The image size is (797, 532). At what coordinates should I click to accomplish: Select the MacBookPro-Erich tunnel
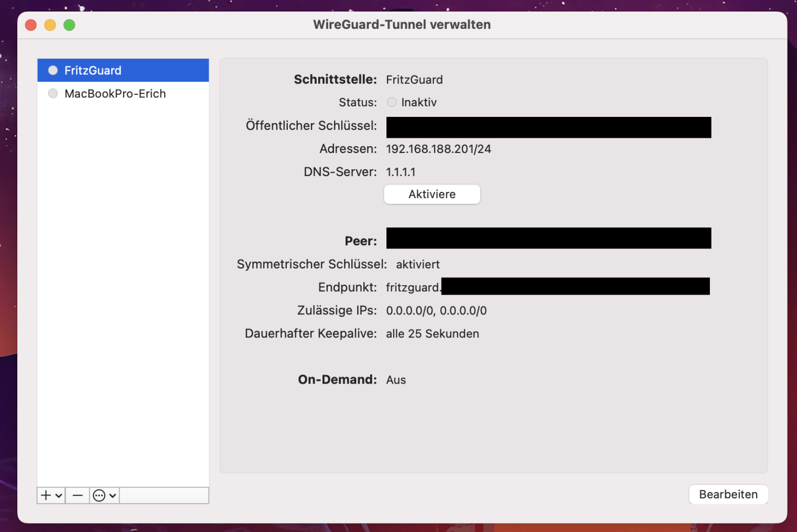pyautogui.click(x=115, y=94)
